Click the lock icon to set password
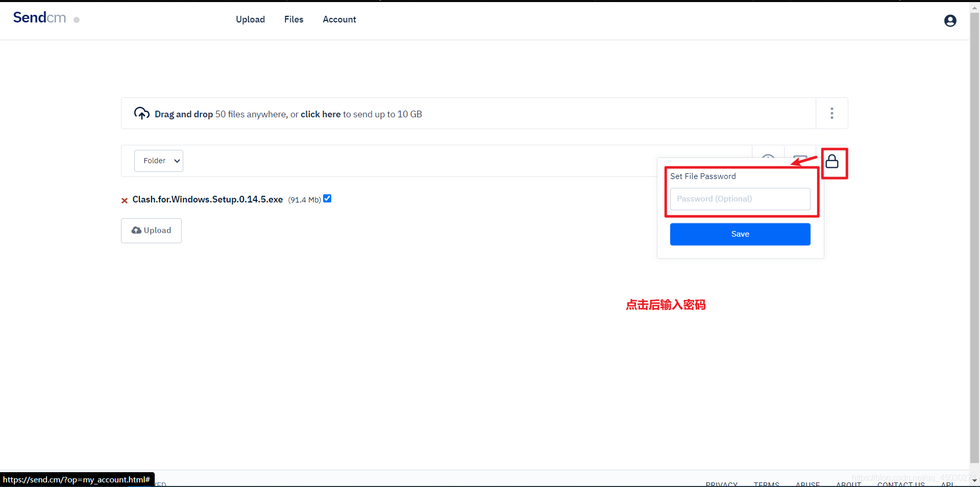This screenshot has height=487, width=980. click(x=832, y=162)
